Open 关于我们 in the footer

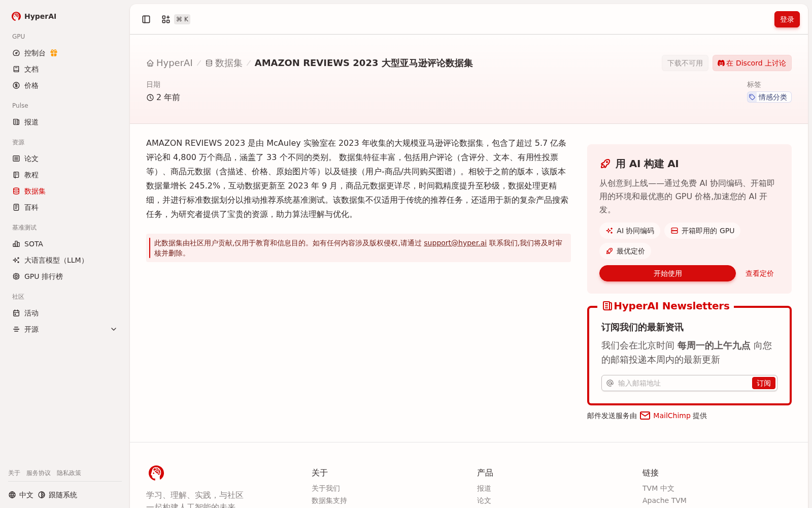[326, 488]
